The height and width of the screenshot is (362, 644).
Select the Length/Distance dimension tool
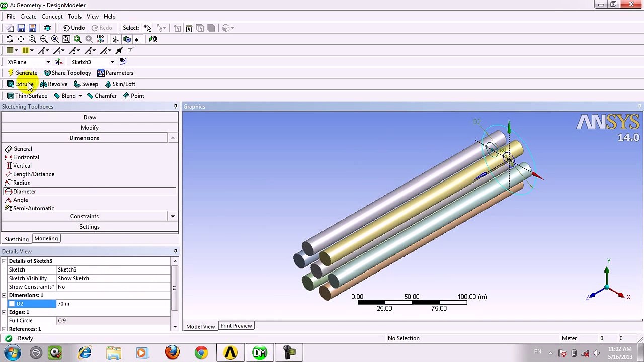(x=30, y=174)
